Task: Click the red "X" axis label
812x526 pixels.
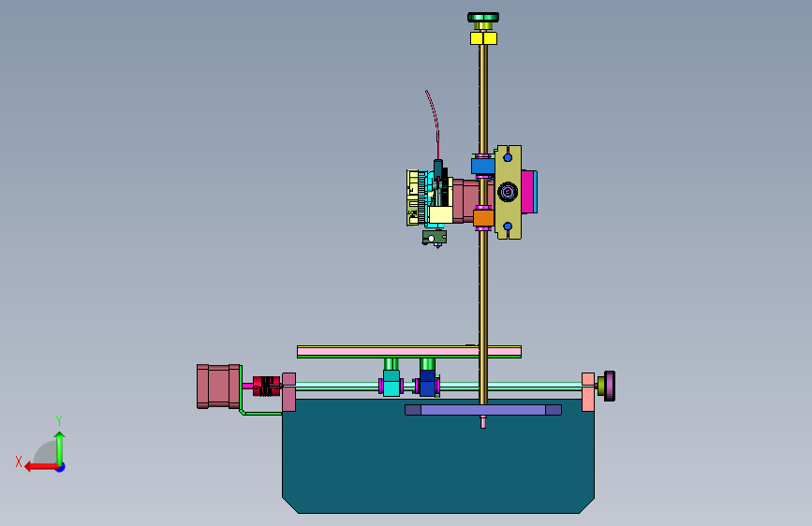Action: 19,461
